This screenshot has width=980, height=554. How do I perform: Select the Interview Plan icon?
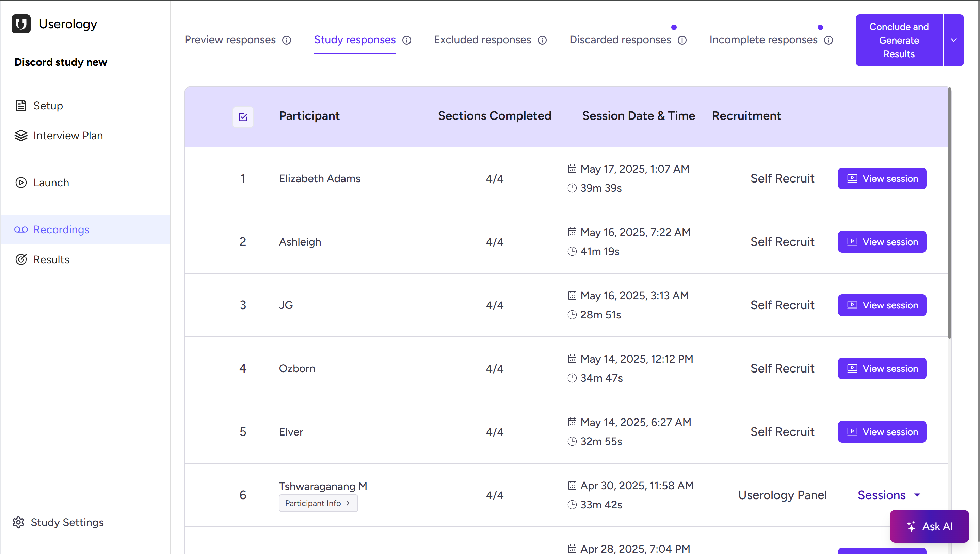point(21,136)
